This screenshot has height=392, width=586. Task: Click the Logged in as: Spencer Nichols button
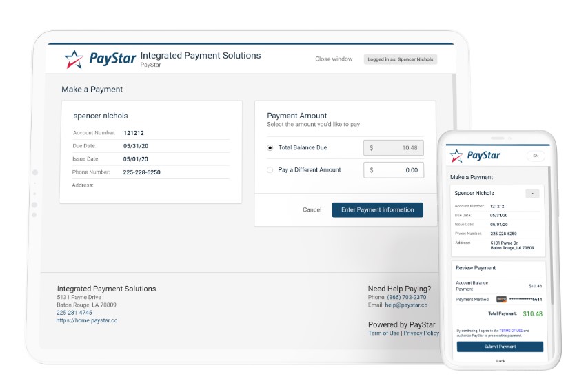pos(401,59)
